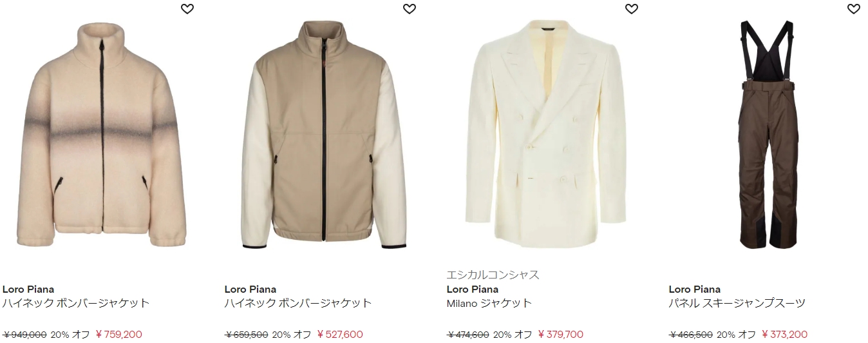Click the ¥527,600 discounted price
This screenshot has width=868, height=343.
pyautogui.click(x=340, y=335)
